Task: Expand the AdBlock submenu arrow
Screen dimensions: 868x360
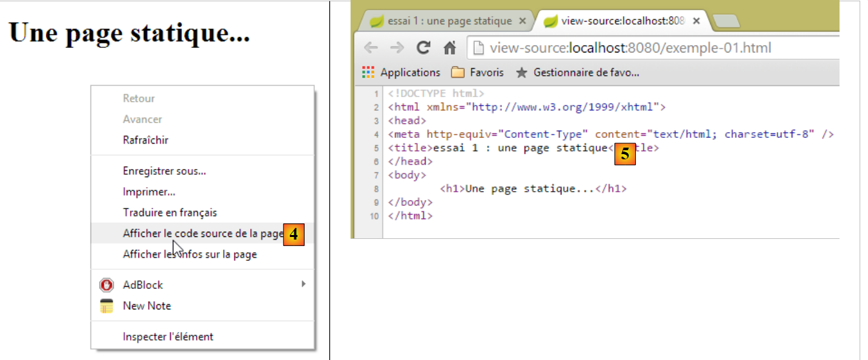Action: (x=303, y=284)
